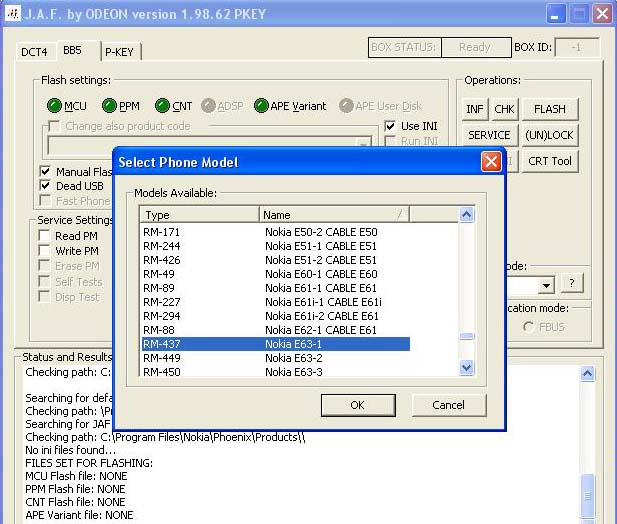This screenshot has height=524, width=617.
Task: Select RM-294 Nokia E61i-2 row
Action: [275, 316]
